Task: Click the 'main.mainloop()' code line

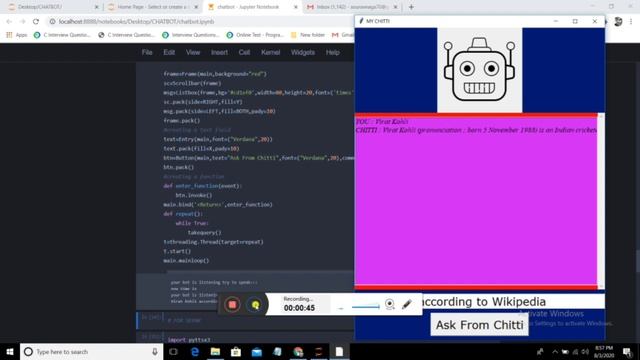Action: click(186, 260)
